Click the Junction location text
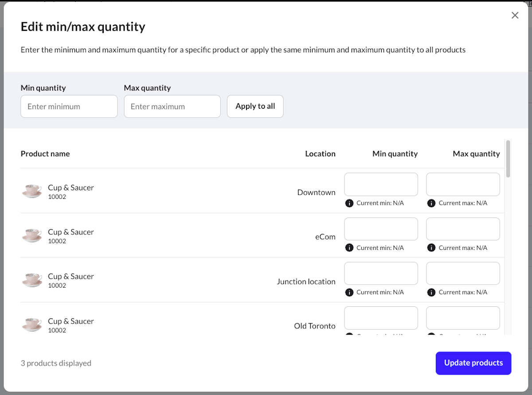This screenshot has height=395, width=532. [x=306, y=281]
